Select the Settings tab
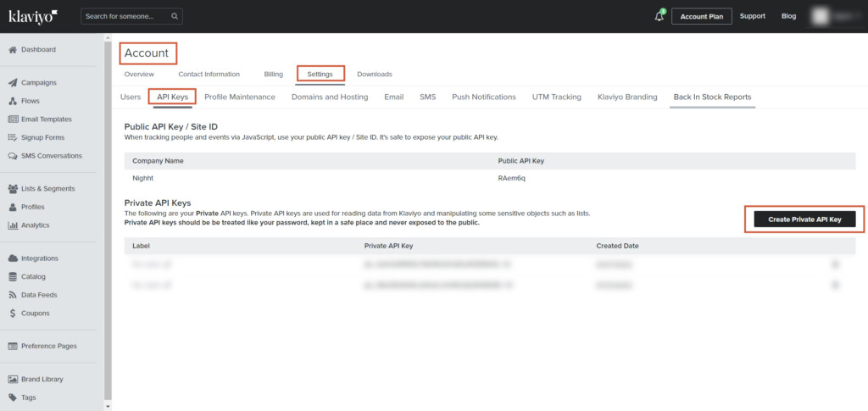 point(320,74)
